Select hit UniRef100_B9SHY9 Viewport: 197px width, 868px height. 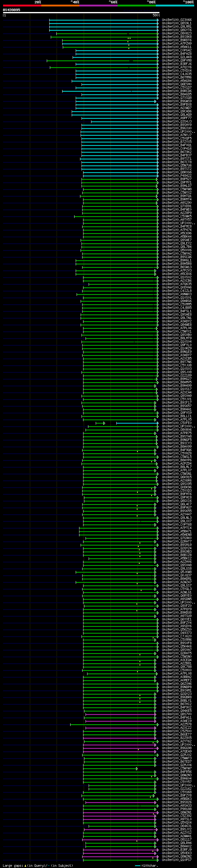(176, 125)
